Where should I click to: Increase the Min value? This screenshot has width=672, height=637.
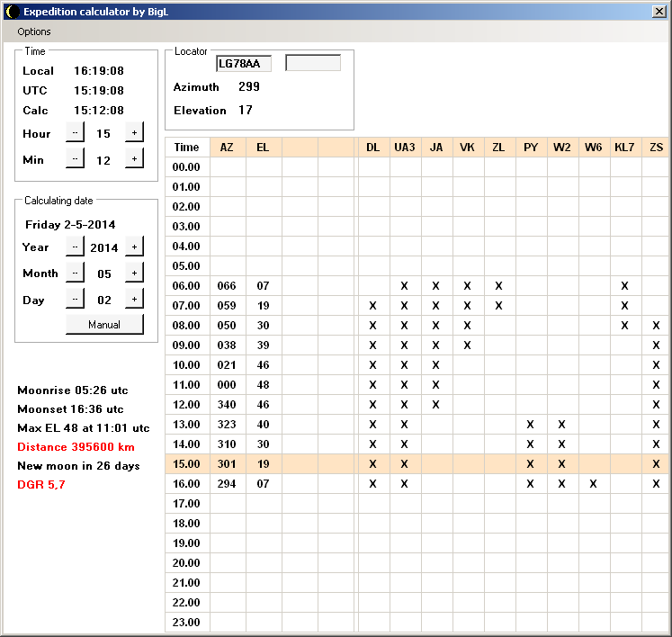133,159
